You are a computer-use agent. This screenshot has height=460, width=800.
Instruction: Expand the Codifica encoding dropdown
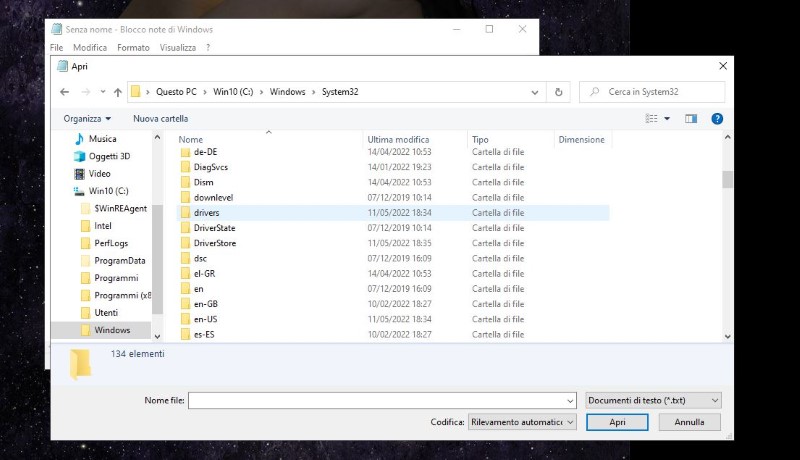click(x=521, y=422)
